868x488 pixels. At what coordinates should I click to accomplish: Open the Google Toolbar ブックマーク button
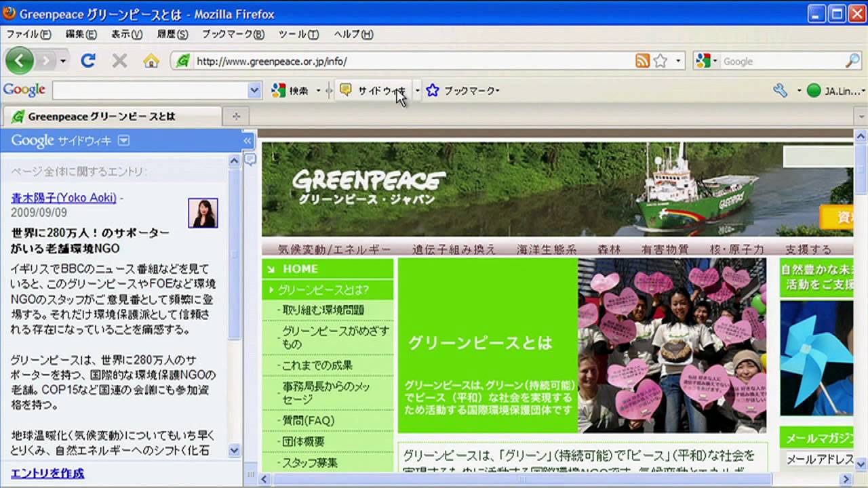point(462,90)
